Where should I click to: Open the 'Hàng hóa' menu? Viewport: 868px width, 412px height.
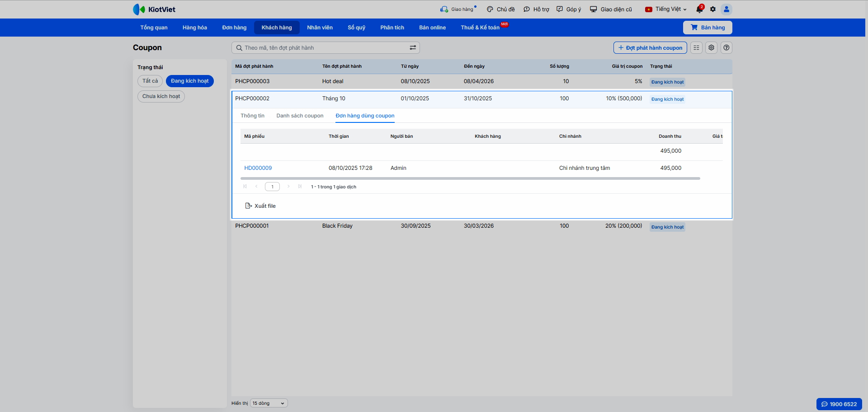tap(195, 28)
